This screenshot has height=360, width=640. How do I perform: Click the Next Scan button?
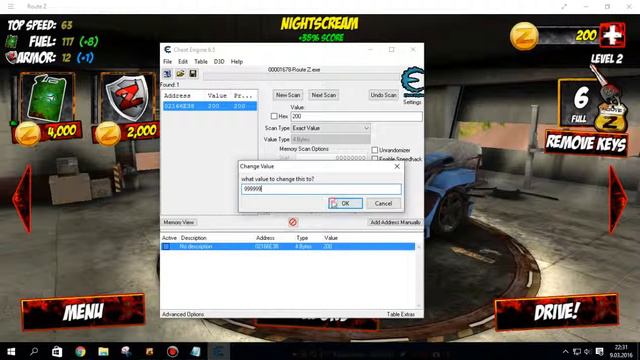point(324,95)
